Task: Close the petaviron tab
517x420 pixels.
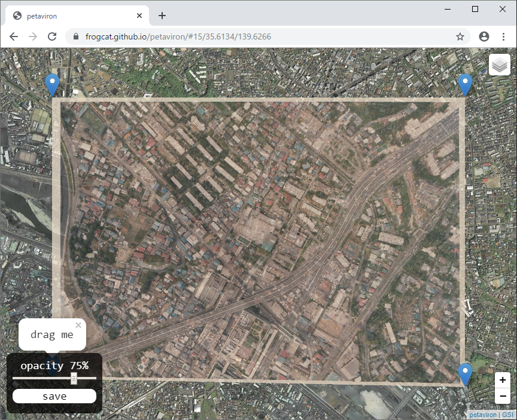Action: click(139, 16)
